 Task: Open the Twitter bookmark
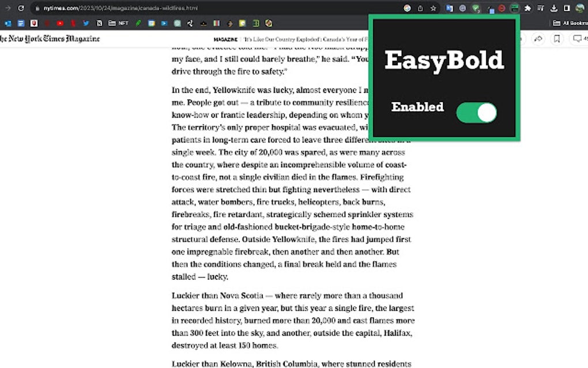pos(85,23)
